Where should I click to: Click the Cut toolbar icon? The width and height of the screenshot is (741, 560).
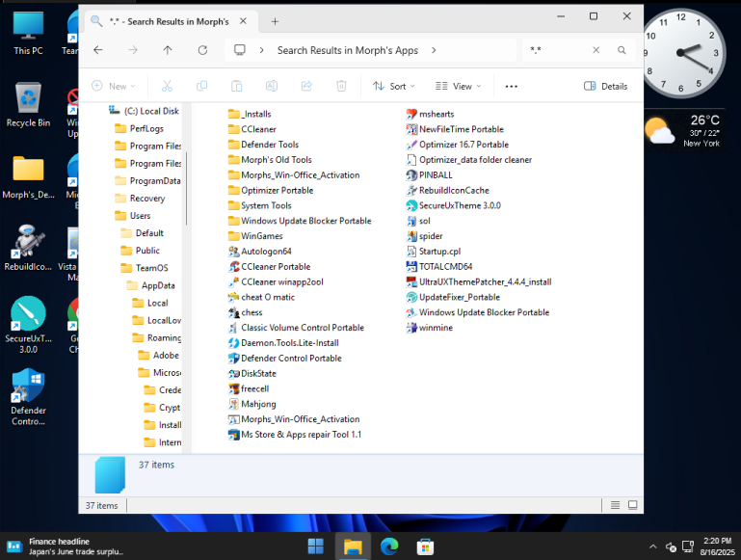(x=167, y=86)
